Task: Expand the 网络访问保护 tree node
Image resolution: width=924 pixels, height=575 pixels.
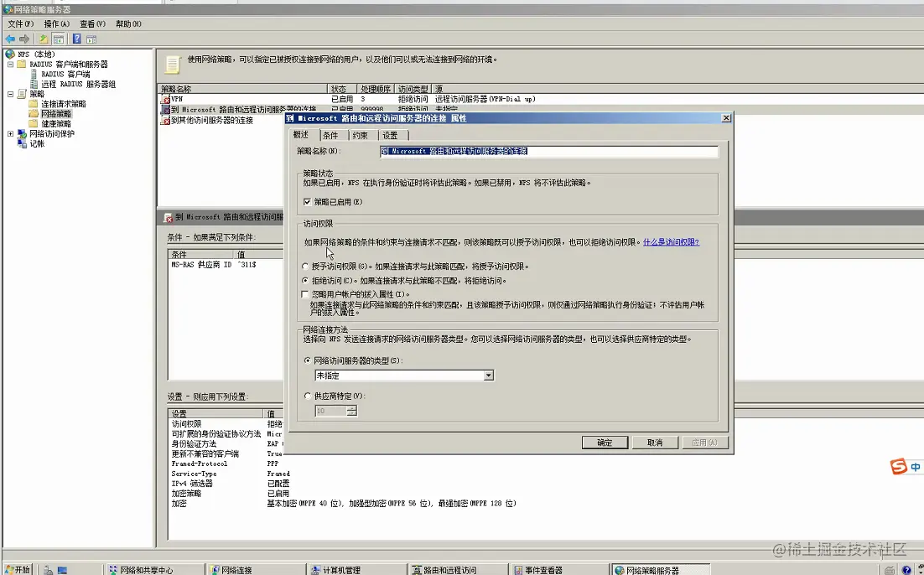Action: click(x=10, y=134)
